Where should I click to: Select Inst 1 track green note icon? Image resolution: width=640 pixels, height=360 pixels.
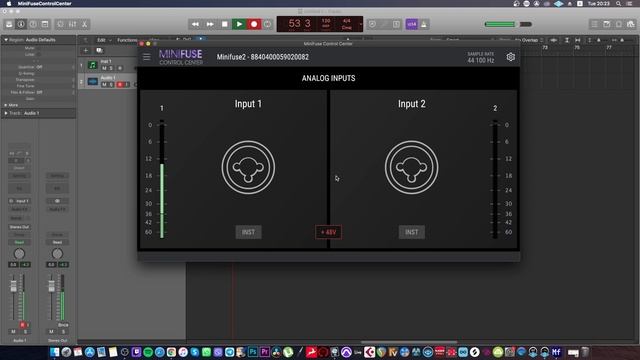[x=93, y=65]
